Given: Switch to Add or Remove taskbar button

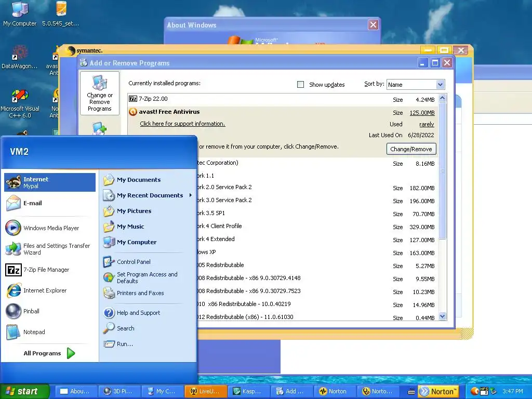Looking at the screenshot, I should [x=292, y=391].
